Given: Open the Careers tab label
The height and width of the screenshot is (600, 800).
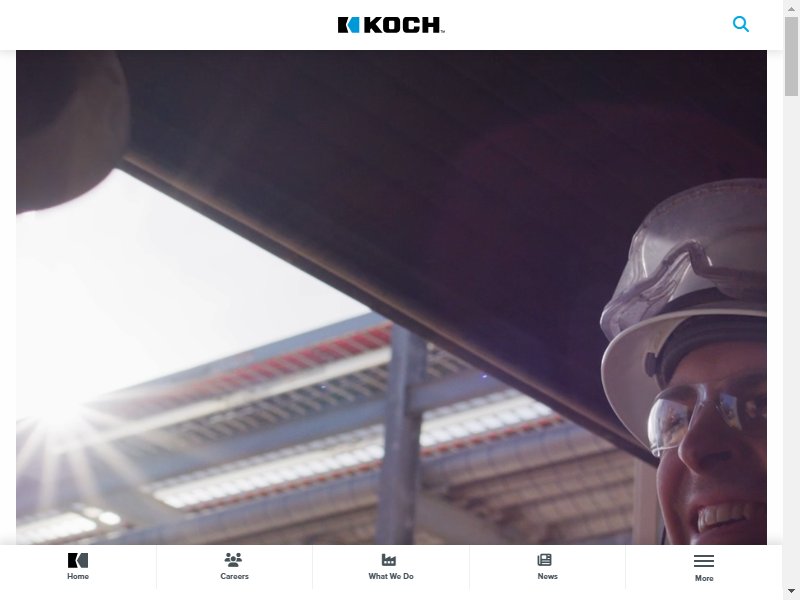Looking at the screenshot, I should point(234,576).
